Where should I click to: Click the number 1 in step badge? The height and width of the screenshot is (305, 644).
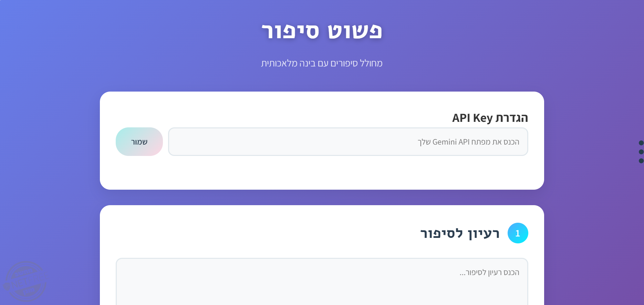(x=518, y=233)
